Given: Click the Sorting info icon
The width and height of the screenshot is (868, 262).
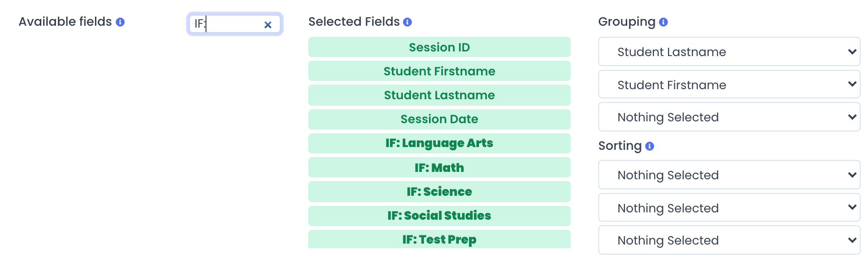Looking at the screenshot, I should (x=650, y=146).
